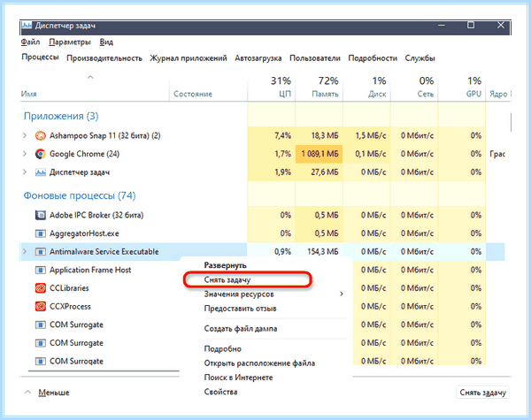Screen dimensions: 531x420
Task: Choose Поиск в Интернете menu entry
Action: [x=238, y=378]
